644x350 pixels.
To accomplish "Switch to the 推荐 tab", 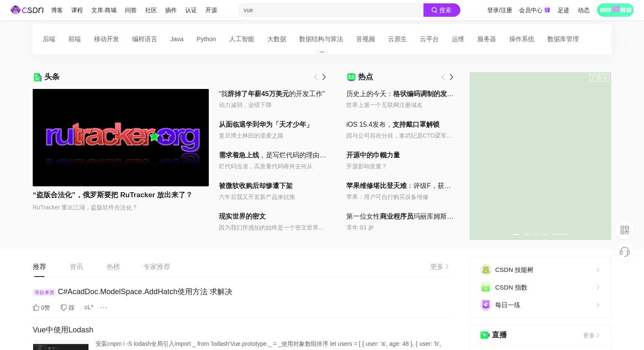I will (39, 266).
